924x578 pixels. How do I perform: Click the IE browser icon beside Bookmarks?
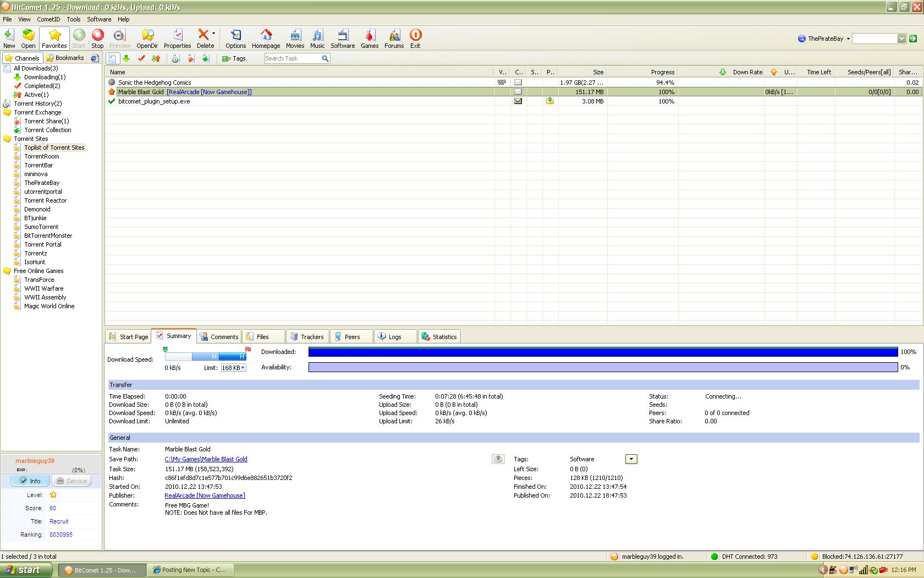[95, 58]
